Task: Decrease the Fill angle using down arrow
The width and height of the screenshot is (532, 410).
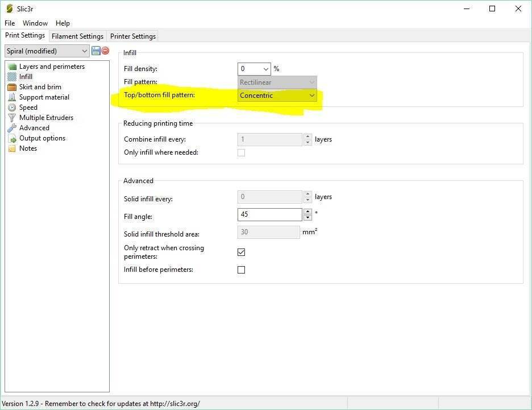Action: (x=307, y=218)
